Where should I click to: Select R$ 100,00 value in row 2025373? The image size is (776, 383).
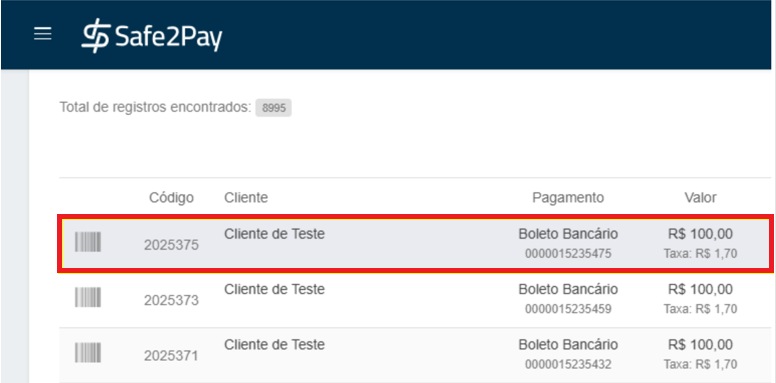(700, 289)
